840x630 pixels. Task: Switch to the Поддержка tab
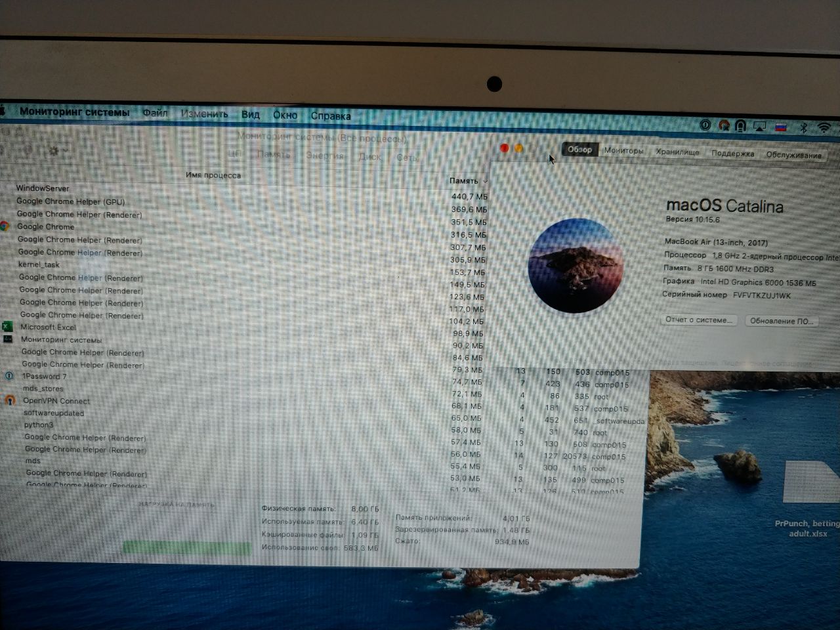click(732, 154)
